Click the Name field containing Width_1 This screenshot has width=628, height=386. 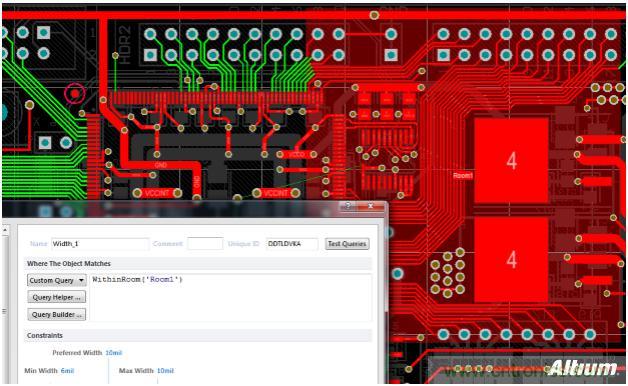(x=100, y=243)
